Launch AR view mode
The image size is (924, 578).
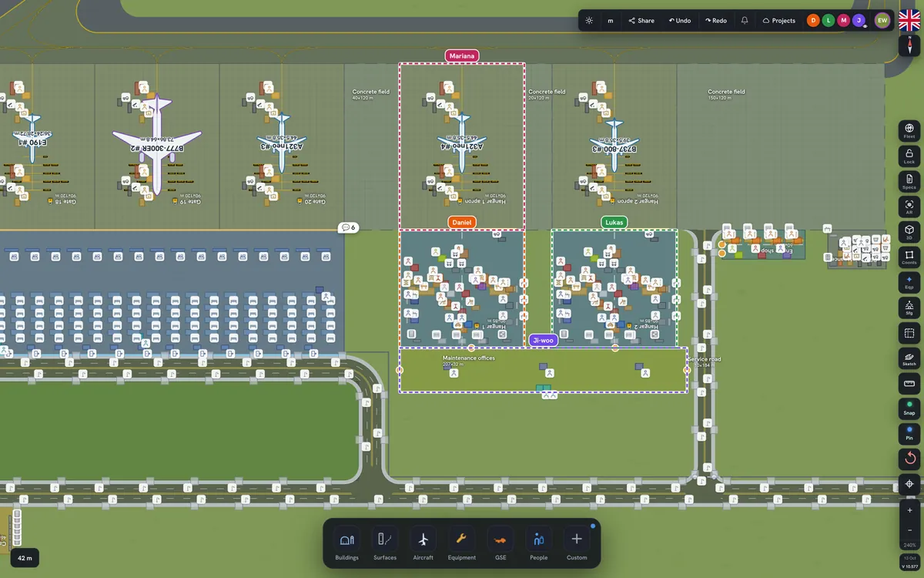(909, 207)
